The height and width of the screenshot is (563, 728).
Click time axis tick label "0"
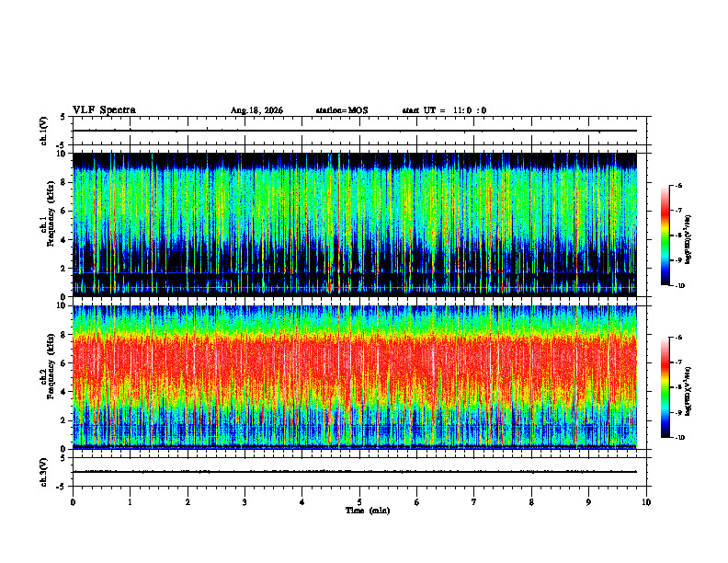pyautogui.click(x=73, y=502)
